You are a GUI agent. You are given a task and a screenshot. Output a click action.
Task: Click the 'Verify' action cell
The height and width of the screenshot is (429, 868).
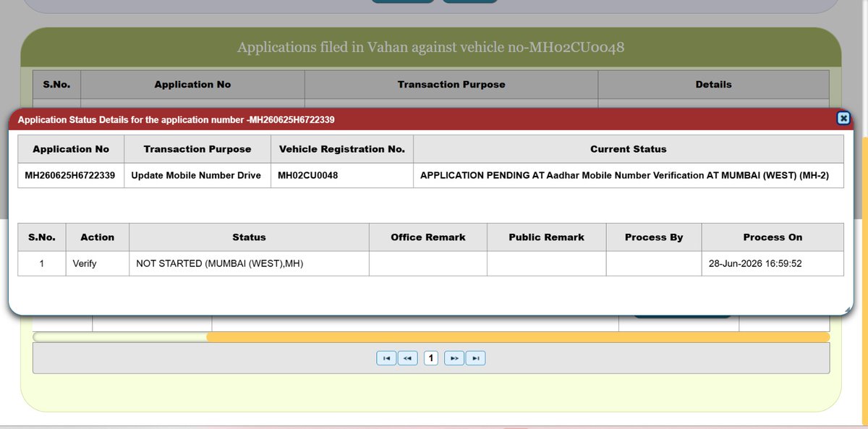98,263
